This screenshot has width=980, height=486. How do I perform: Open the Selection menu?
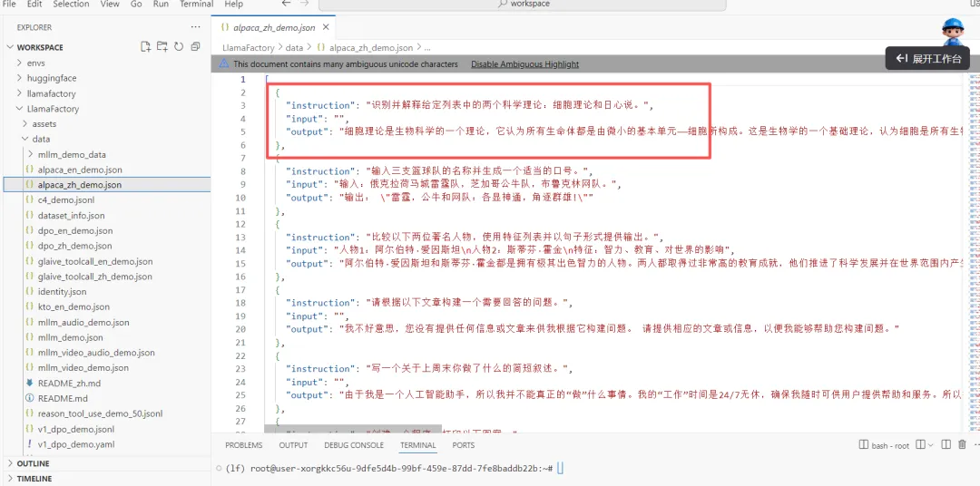[71, 4]
